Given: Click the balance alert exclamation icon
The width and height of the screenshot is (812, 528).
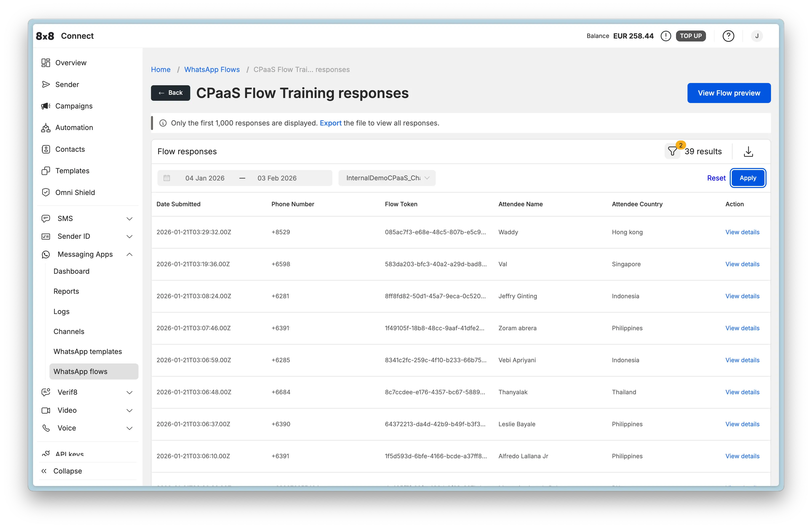Looking at the screenshot, I should [666, 36].
